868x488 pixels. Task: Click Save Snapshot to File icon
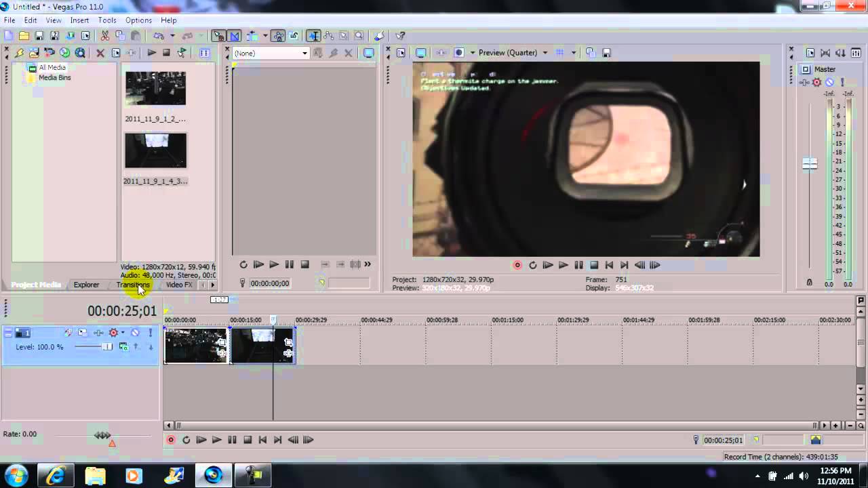(606, 53)
